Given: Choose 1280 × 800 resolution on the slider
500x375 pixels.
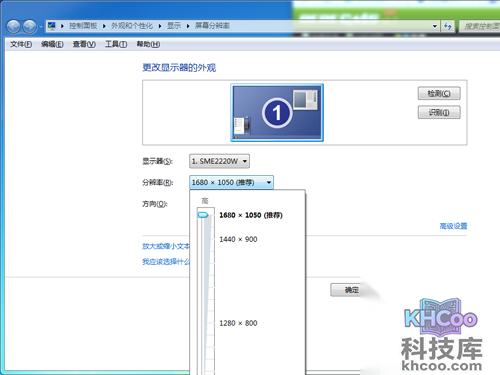Looking at the screenshot, I should pos(238,323).
